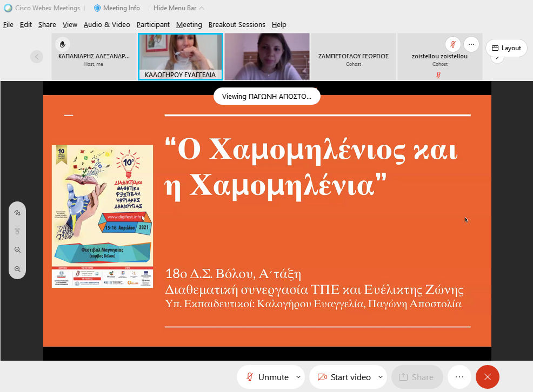Screen dimensions: 533x392
Task: Start video from the camera button
Action: pyautogui.click(x=343, y=377)
